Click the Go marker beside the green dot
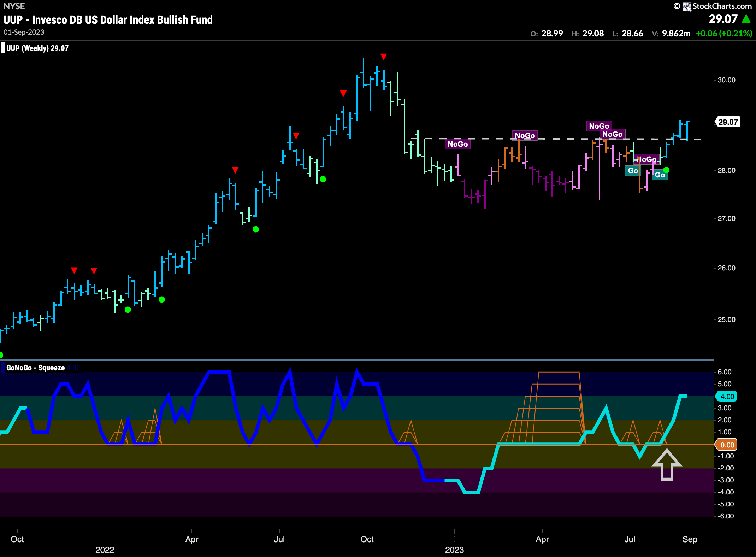The width and height of the screenshot is (756, 557). (660, 175)
